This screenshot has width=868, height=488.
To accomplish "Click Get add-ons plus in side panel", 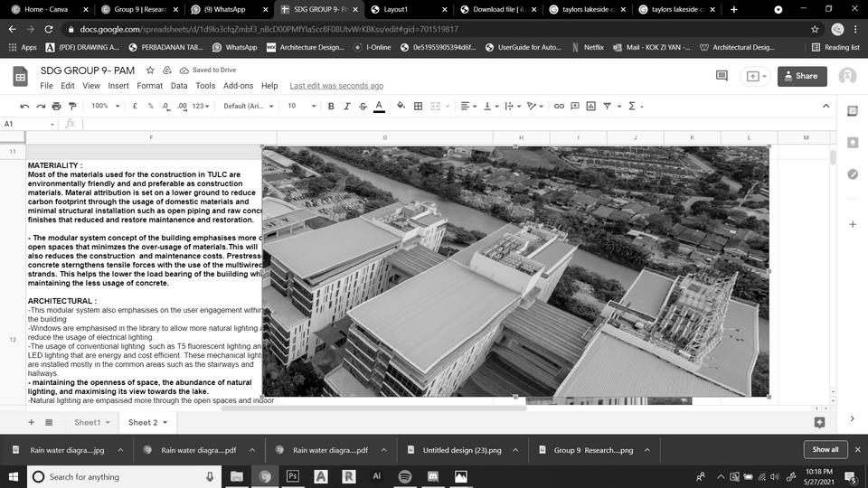I will 853,224.
